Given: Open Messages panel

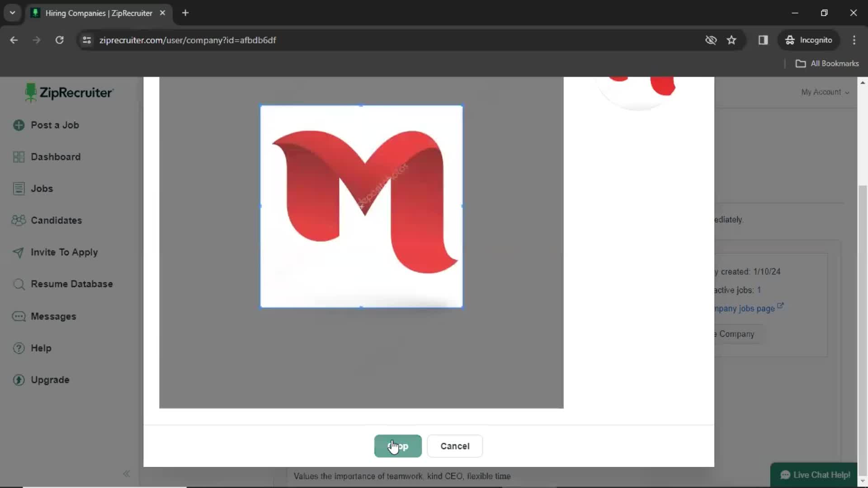Looking at the screenshot, I should tap(53, 316).
